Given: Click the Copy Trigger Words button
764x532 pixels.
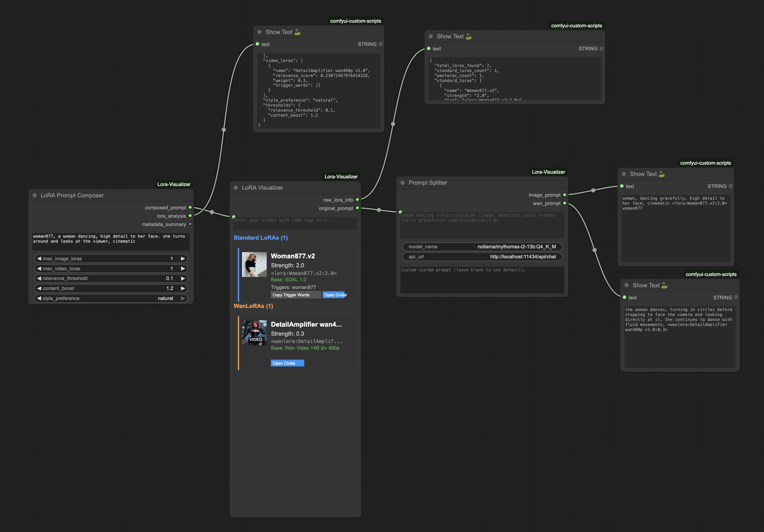Looking at the screenshot, I should 295,295.
